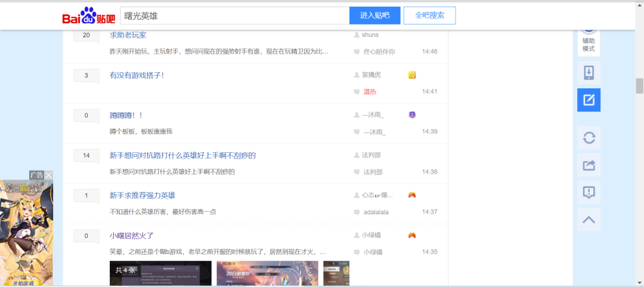Click the timestamp 14:38
Screen dimensions: 644x287
pyautogui.click(x=429, y=172)
